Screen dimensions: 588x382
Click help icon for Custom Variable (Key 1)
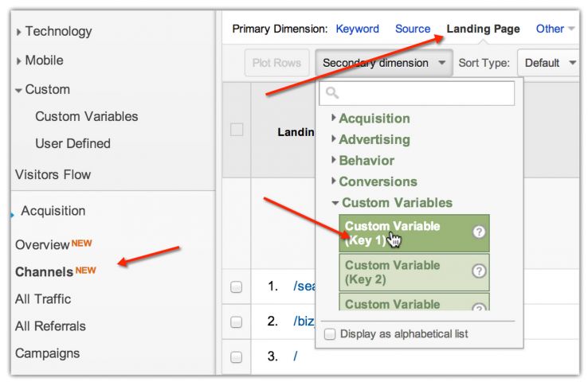click(x=479, y=232)
